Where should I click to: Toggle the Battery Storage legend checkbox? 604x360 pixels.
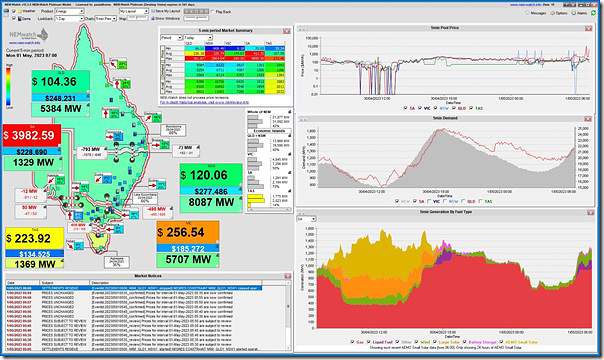click(x=465, y=342)
